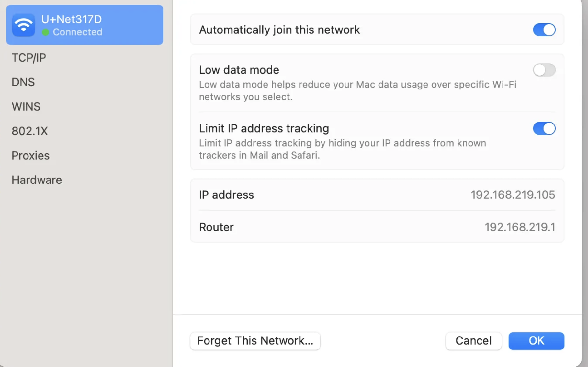The image size is (588, 367).
Task: Disable the Limit IP address tracking switch
Action: click(x=544, y=128)
